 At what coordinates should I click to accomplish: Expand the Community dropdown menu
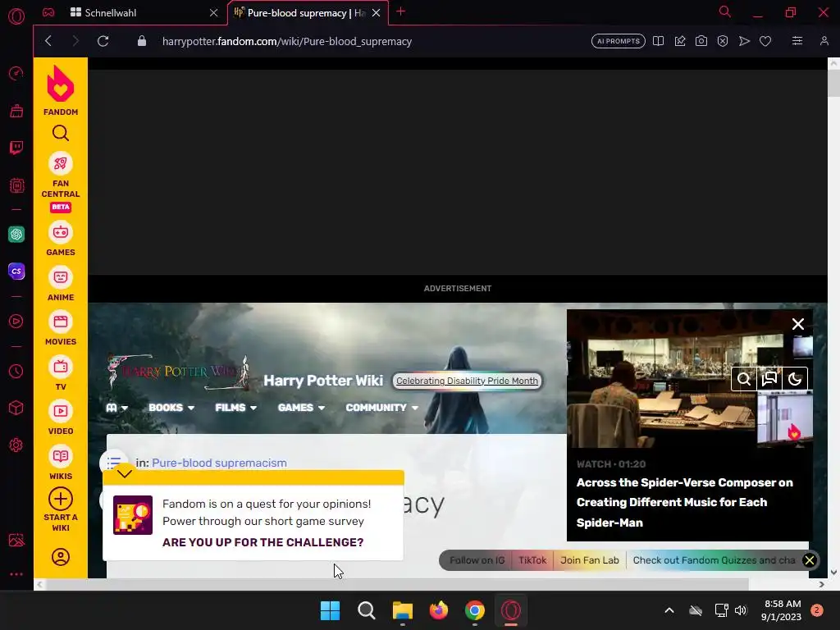click(382, 408)
